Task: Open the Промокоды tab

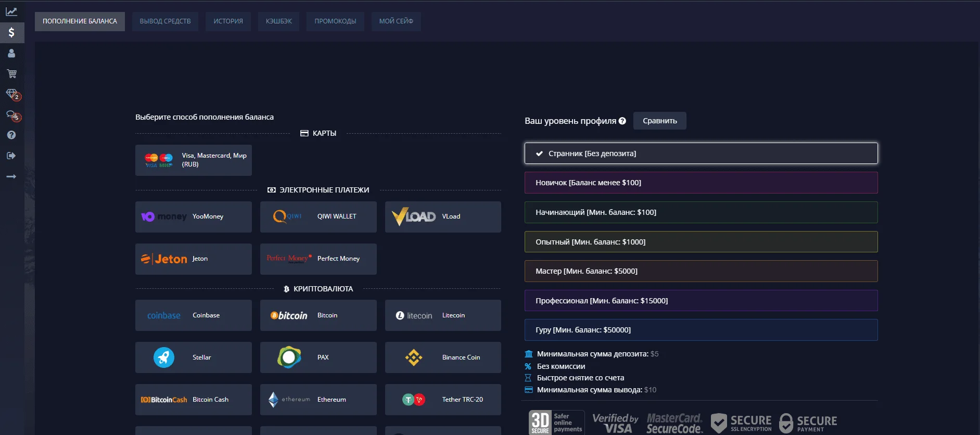Action: pyautogui.click(x=335, y=21)
